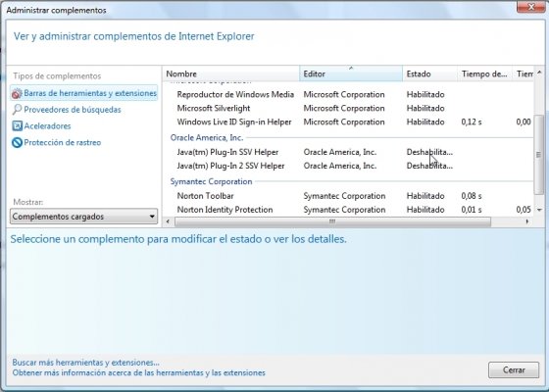Image resolution: width=549 pixels, height=392 pixels.
Task: Select Java(tm) Plug-In SSV Helper row
Action: click(348, 152)
